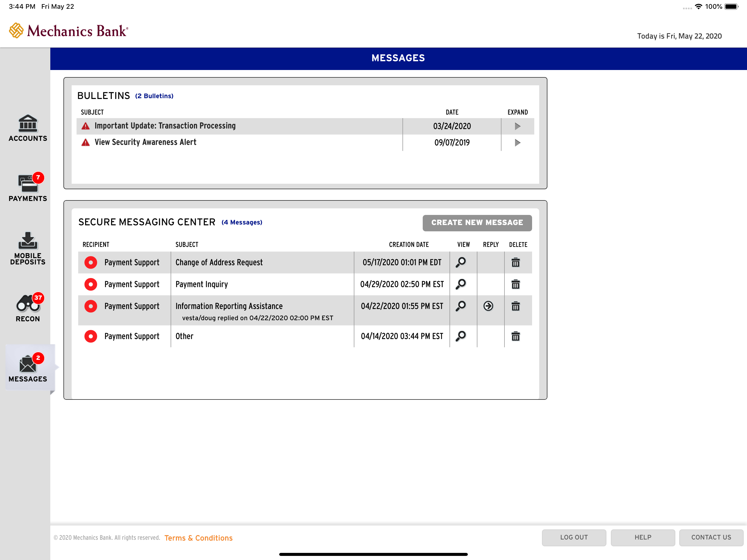Reply to Information Reporting Assistance message

point(488,306)
